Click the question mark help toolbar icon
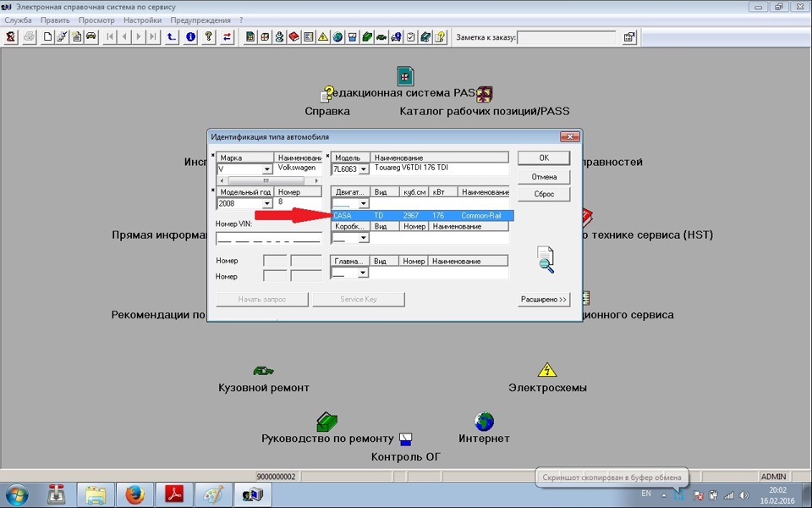812x508 pixels. [208, 36]
